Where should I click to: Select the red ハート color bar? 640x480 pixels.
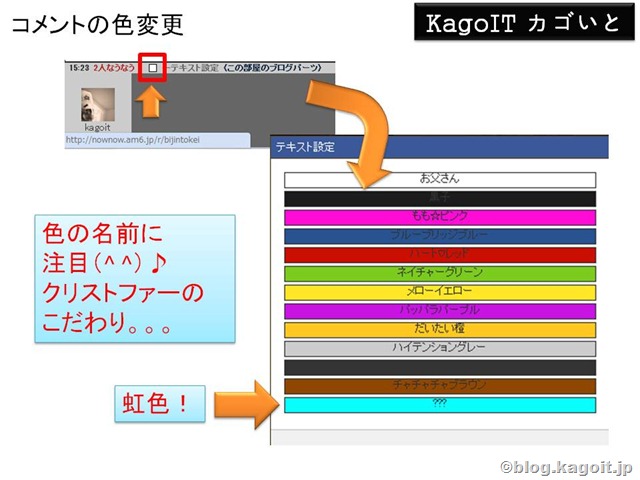(440, 255)
